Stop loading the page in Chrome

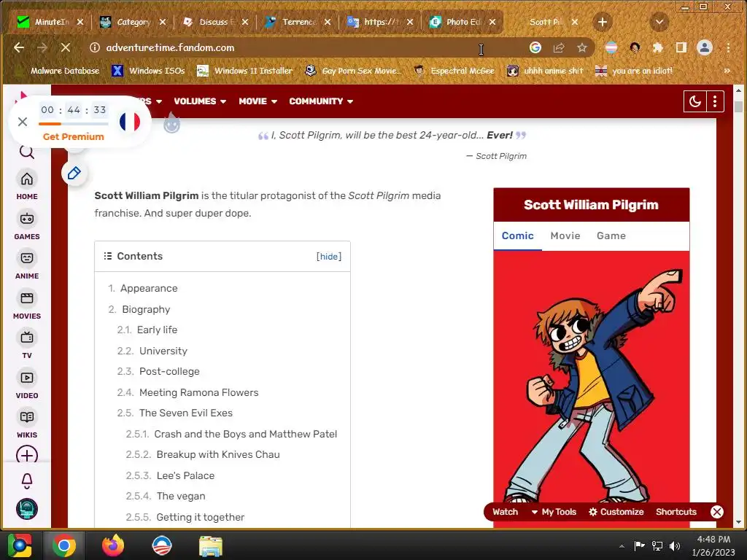[66, 47]
